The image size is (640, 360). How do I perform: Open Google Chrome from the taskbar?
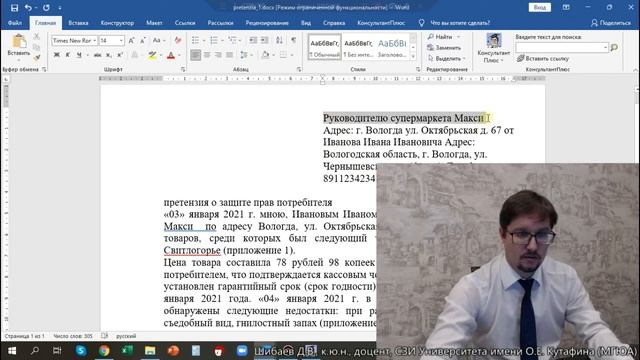(x=104, y=351)
